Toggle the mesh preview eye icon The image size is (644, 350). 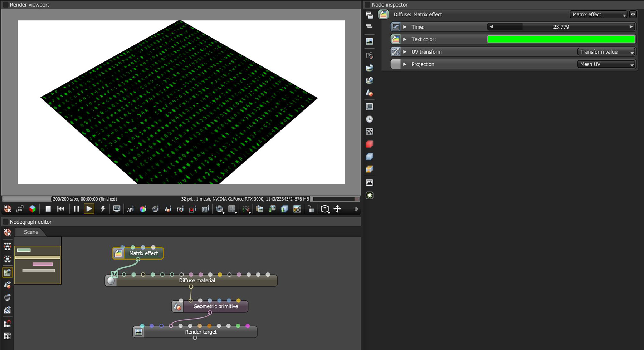point(7,285)
